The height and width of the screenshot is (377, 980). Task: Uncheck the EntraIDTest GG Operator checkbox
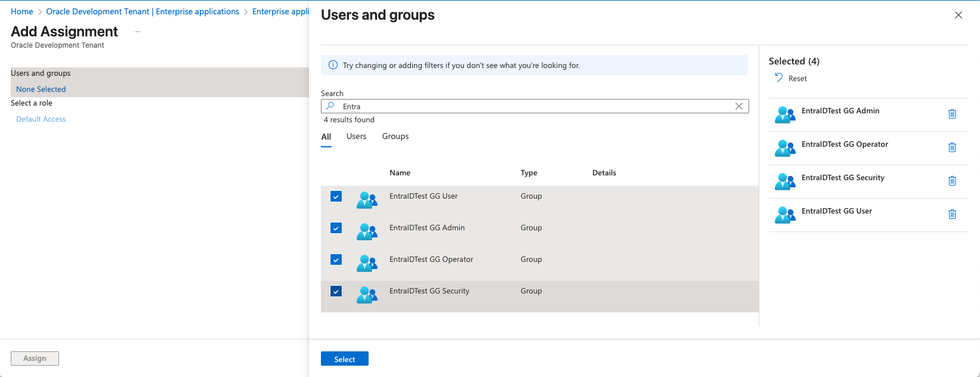tap(336, 259)
